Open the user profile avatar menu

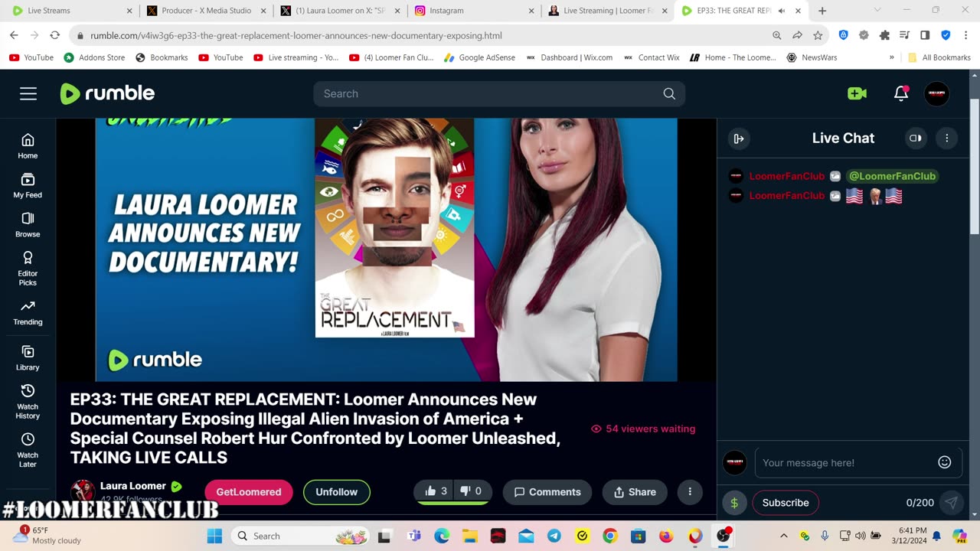(936, 93)
